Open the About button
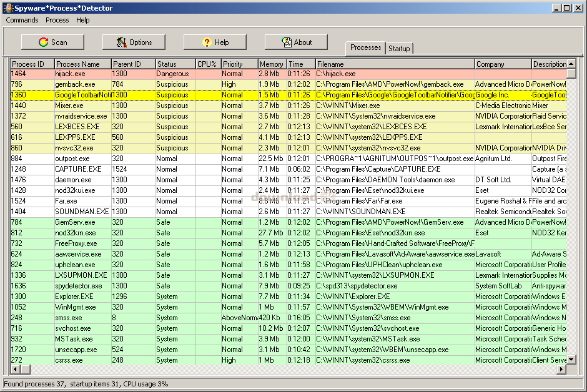The height and width of the screenshot is (392, 587). (x=296, y=42)
